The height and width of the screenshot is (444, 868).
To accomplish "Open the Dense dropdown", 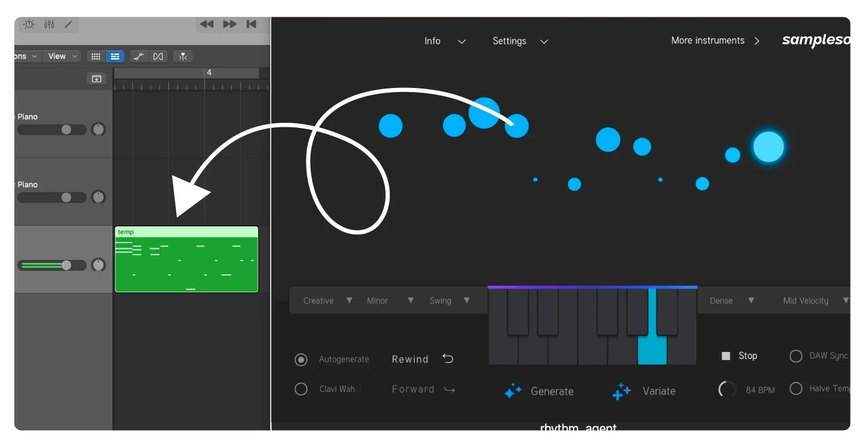I will [x=732, y=300].
